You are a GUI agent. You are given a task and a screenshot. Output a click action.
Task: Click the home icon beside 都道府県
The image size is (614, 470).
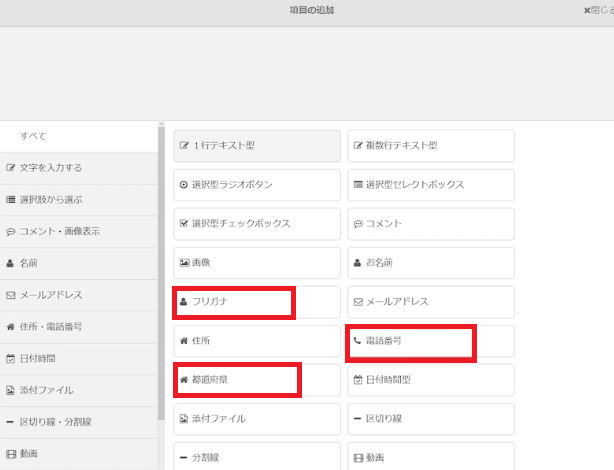(x=183, y=379)
